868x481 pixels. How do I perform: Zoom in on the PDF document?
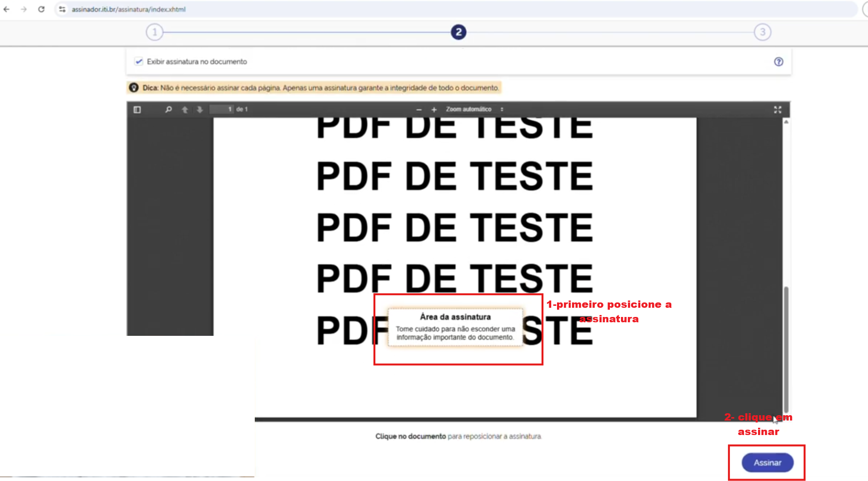click(434, 109)
